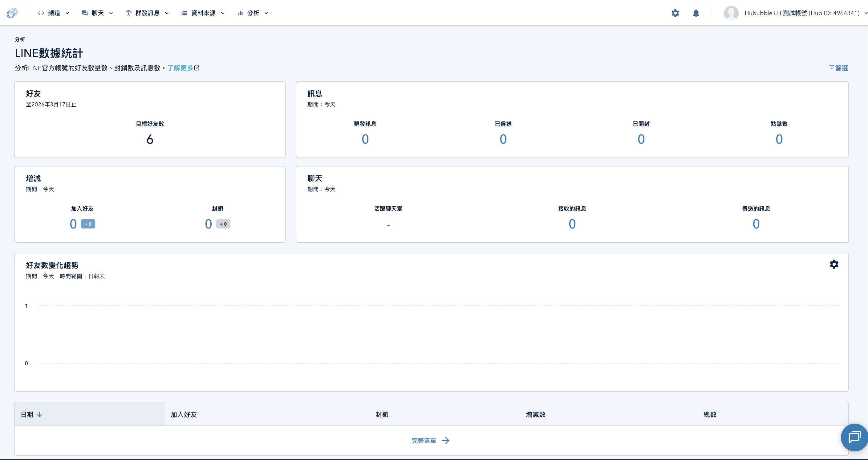Screen dimensions: 868x460
Task: Expand the 資料來源 dropdown menu
Action: pos(204,13)
